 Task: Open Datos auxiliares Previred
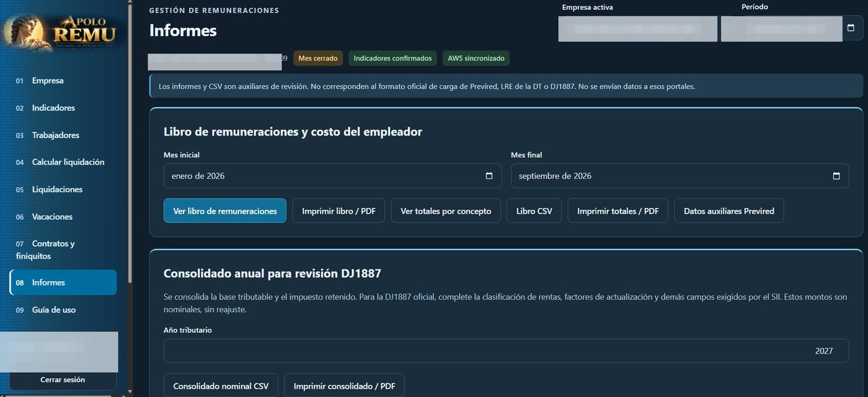pos(729,211)
